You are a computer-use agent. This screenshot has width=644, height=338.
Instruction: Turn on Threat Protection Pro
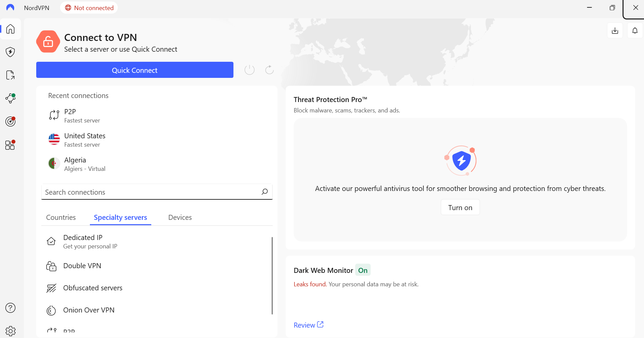click(x=460, y=207)
